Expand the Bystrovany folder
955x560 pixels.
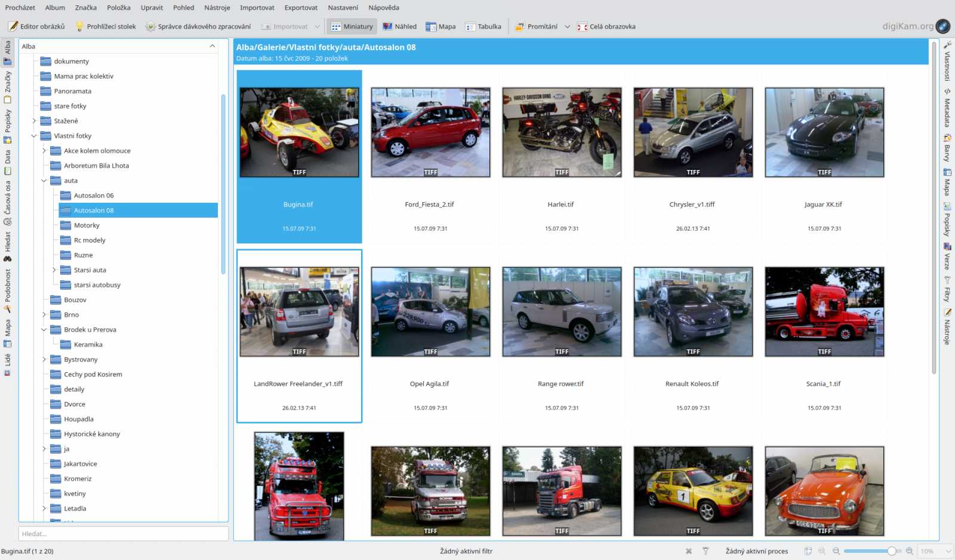tap(44, 360)
